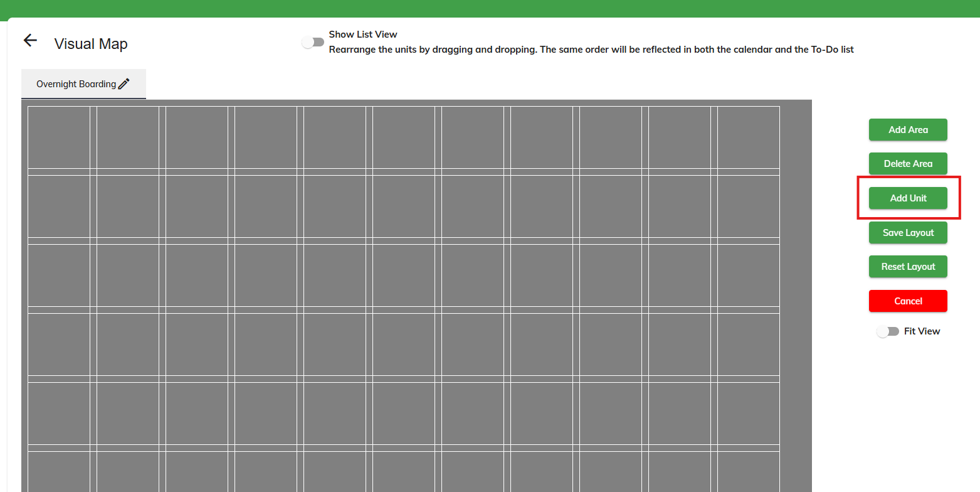Click the highlighted Add Unit button
Image resolution: width=980 pixels, height=492 pixels.
pyautogui.click(x=908, y=198)
